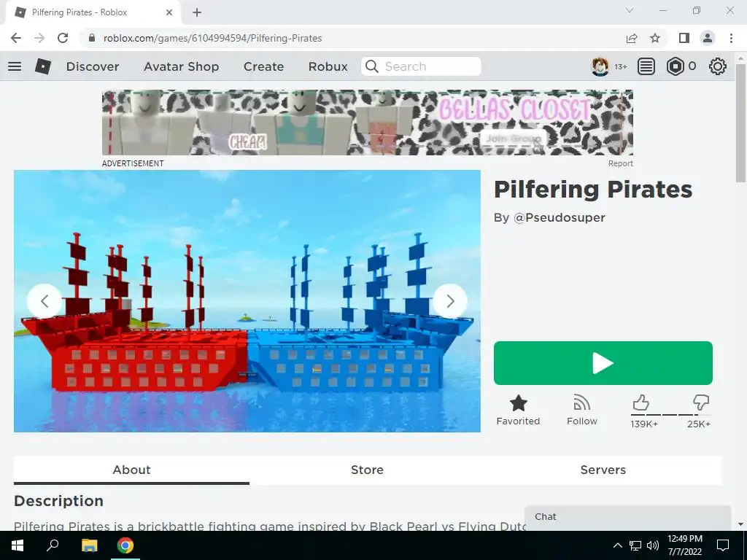The width and height of the screenshot is (747, 560).
Task: Close the Pilfering Pirates tab
Action: 169,13
